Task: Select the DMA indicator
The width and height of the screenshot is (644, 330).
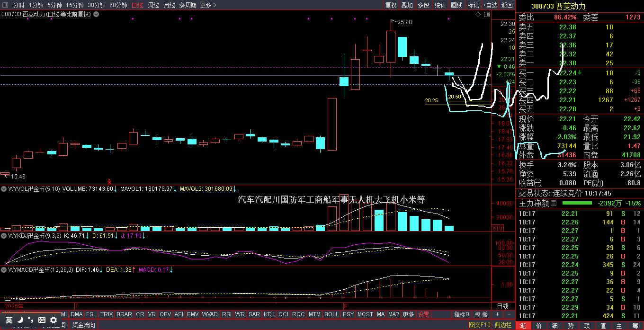Action: coord(76,314)
